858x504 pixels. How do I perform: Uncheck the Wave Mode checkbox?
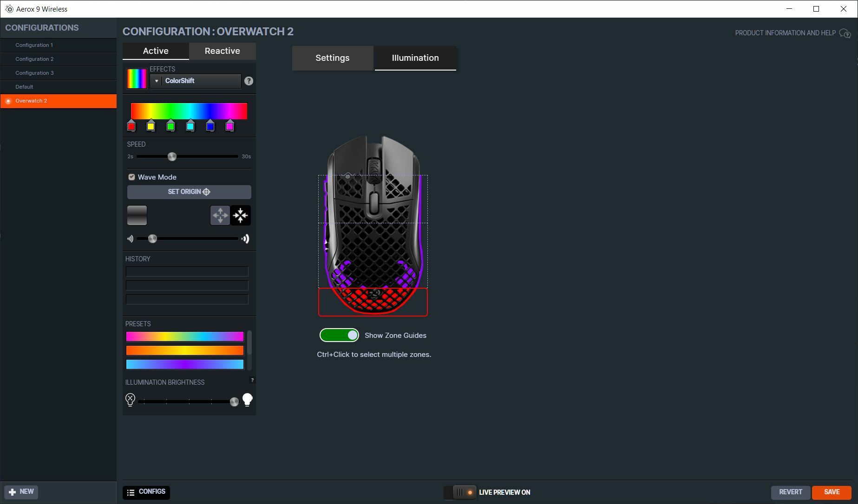131,177
